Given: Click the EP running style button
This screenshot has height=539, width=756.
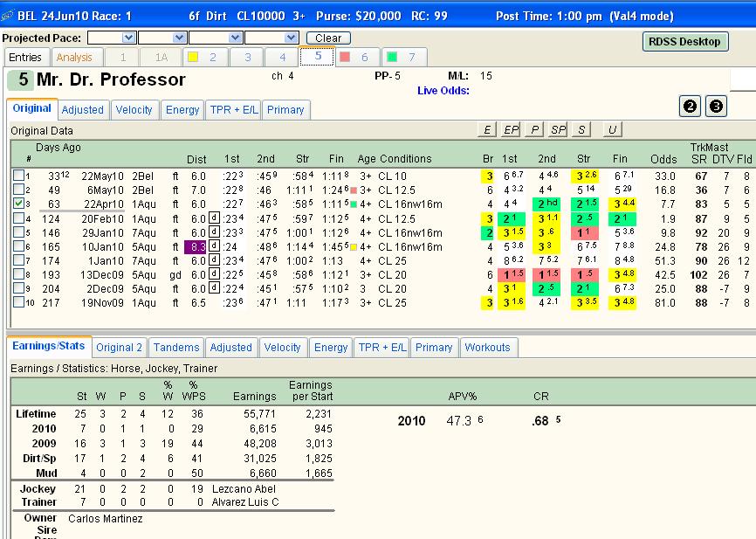Looking at the screenshot, I should point(511,129).
